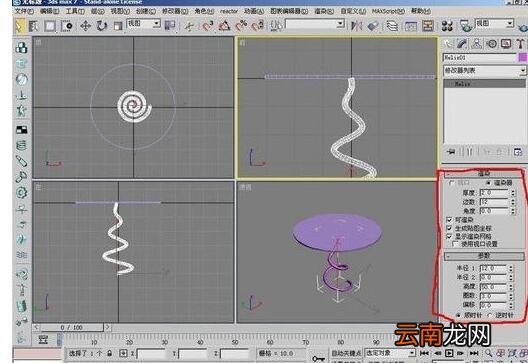This screenshot has width=528, height=363.
Task: Open Schematic View
Action: [428, 26]
